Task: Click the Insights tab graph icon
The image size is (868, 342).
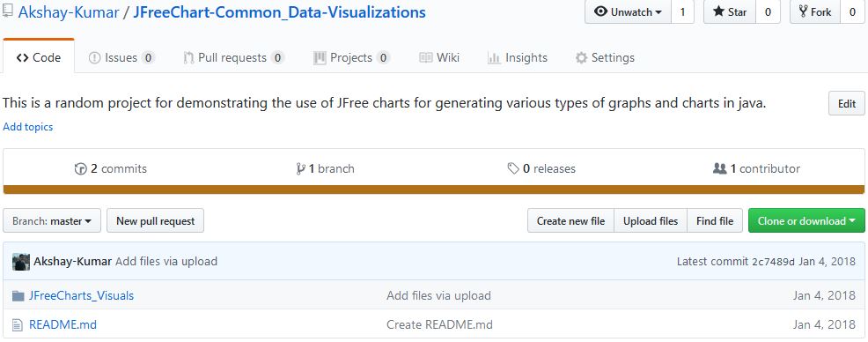Action: (494, 57)
